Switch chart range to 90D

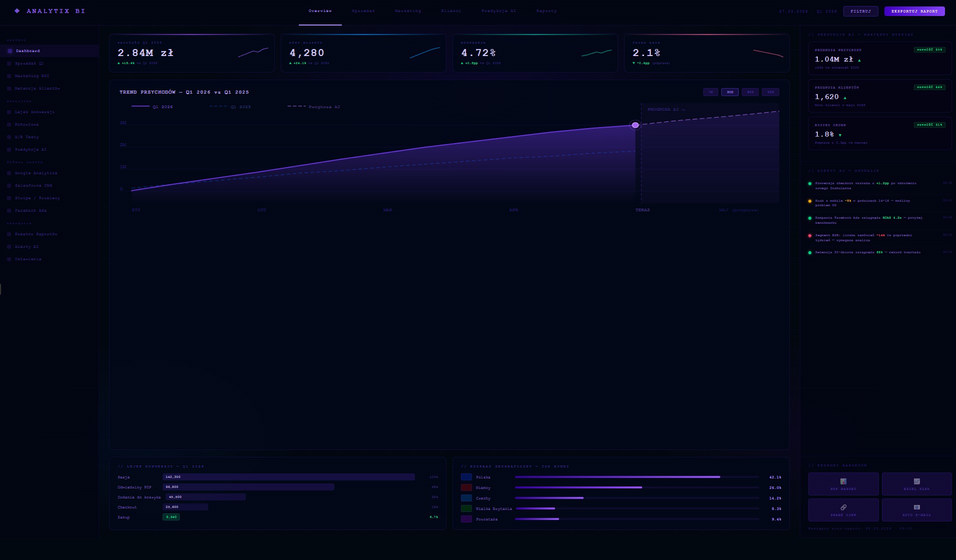tap(750, 92)
